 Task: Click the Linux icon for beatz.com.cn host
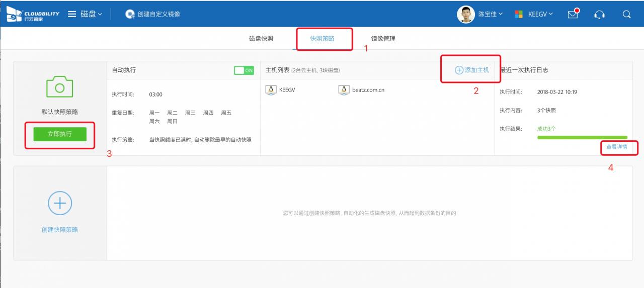pos(344,90)
